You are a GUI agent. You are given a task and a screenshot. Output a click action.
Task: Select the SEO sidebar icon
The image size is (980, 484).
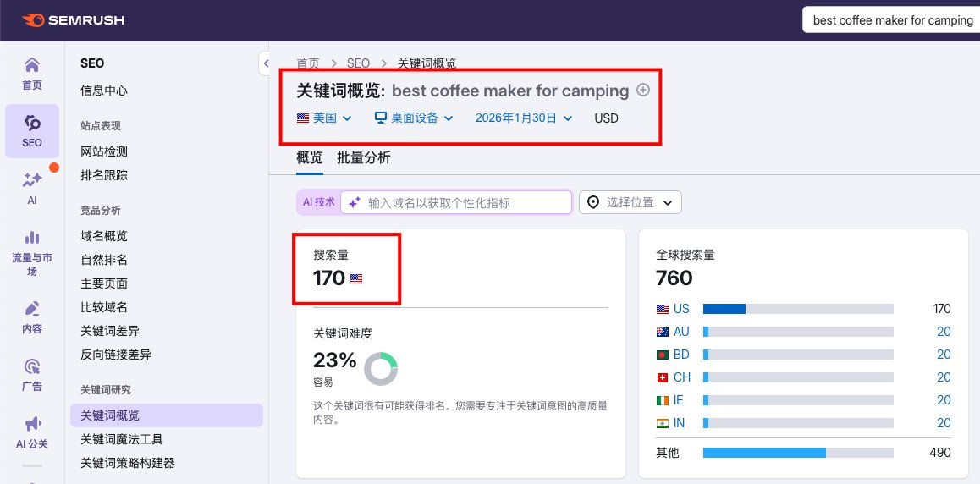click(x=32, y=124)
